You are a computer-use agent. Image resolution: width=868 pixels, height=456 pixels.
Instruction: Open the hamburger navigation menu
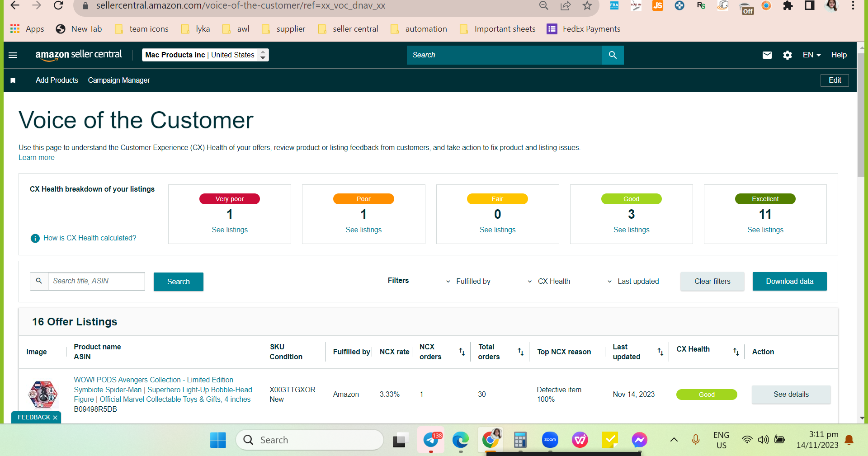[13, 55]
